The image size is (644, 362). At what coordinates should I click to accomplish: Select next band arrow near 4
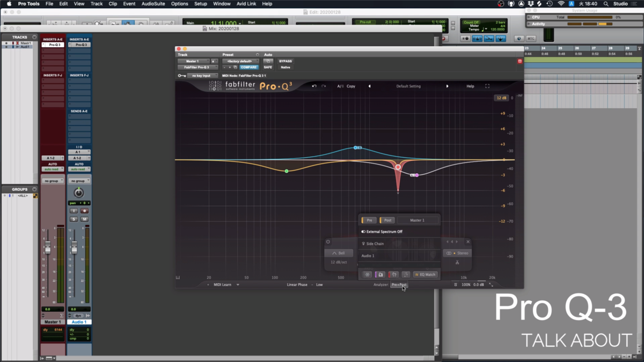[457, 242]
